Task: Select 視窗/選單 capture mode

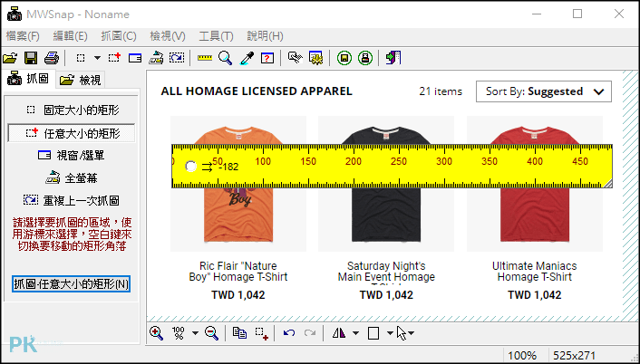Action: (x=71, y=156)
